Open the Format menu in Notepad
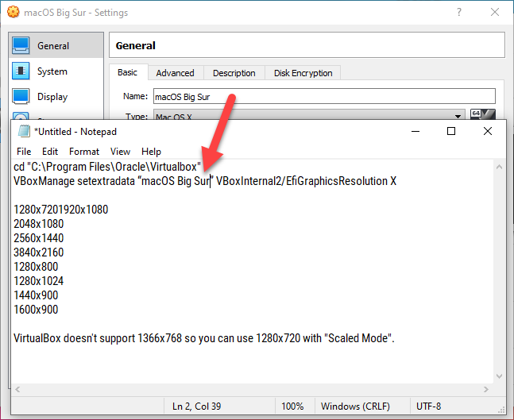 point(84,151)
